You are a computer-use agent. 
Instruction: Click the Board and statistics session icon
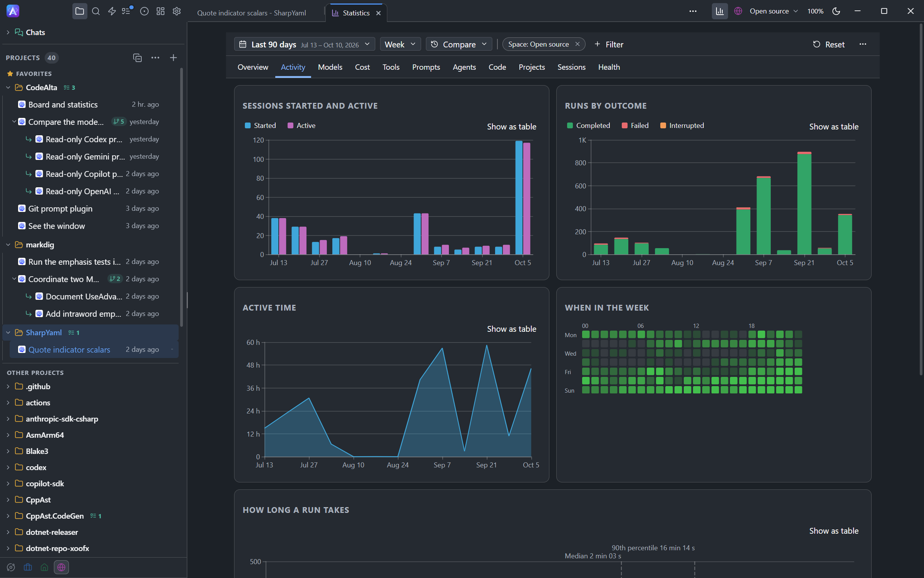click(22, 104)
